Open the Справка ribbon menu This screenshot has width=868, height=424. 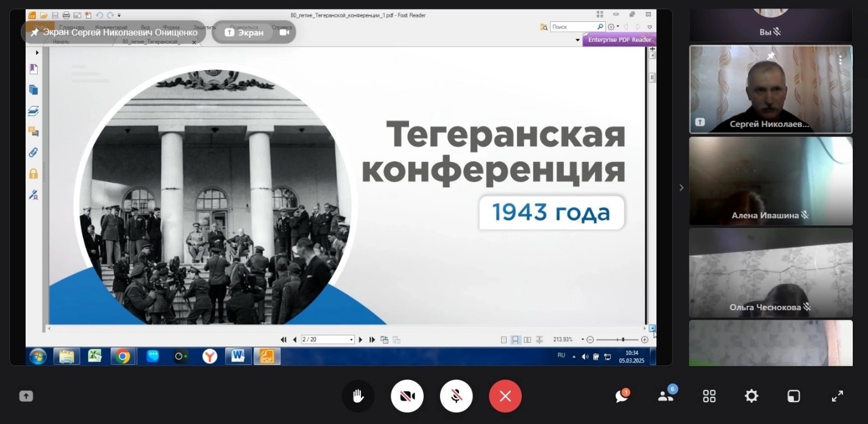pos(282,27)
